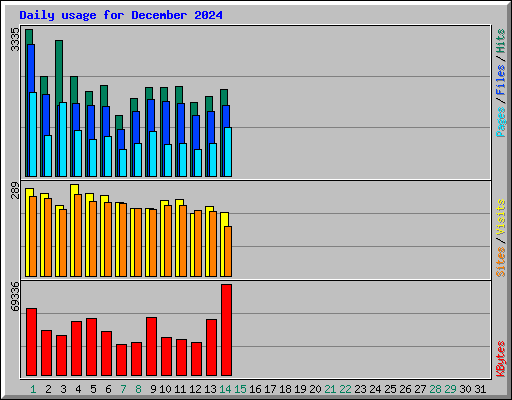Click the cyan Pages legend label
Image resolution: width=512 pixels, height=400 pixels.
(501, 122)
